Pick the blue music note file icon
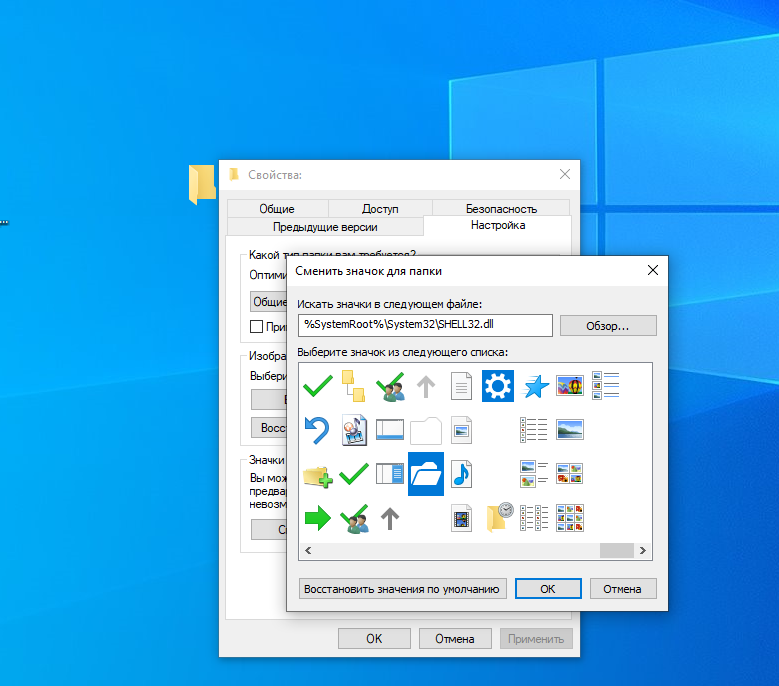 461,473
